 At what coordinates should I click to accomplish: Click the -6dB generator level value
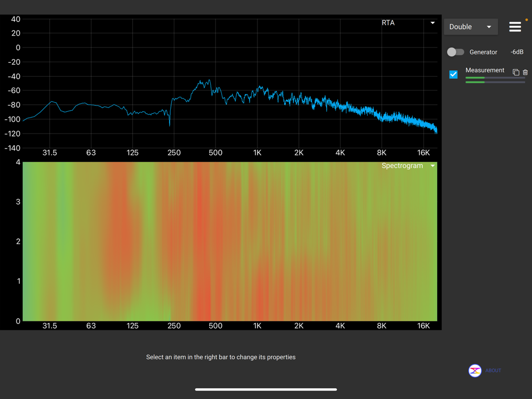517,52
